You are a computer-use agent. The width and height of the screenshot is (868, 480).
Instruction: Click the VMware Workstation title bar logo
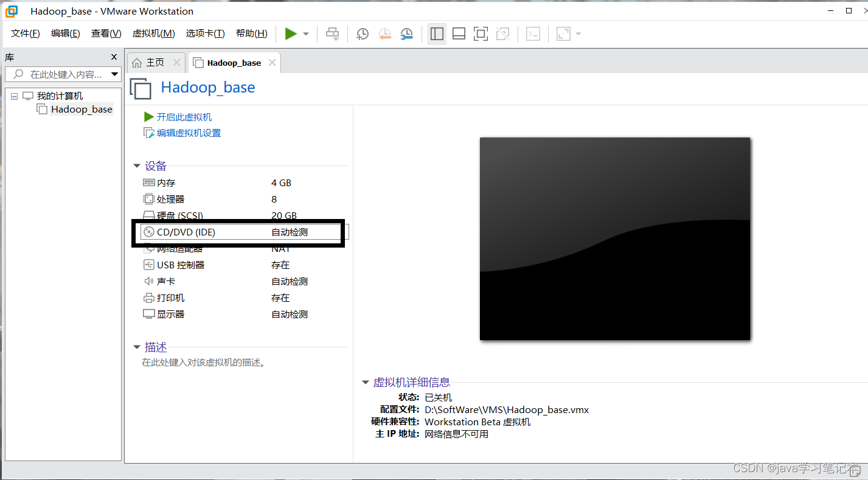pos(11,11)
